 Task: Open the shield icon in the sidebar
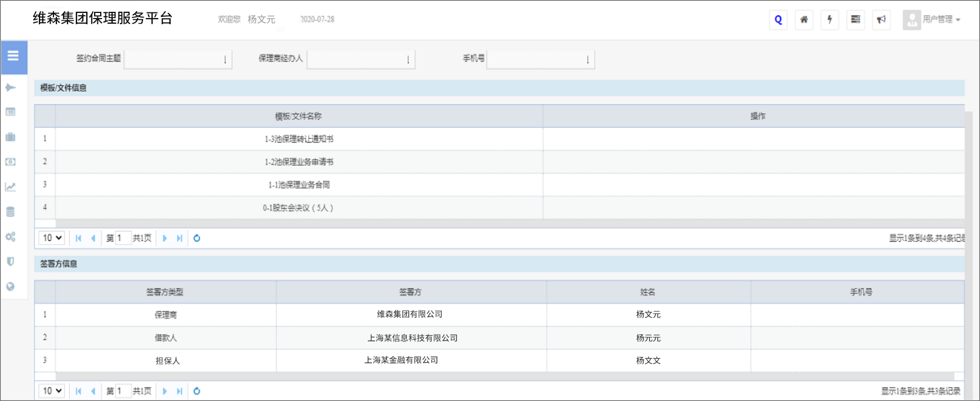tap(10, 261)
